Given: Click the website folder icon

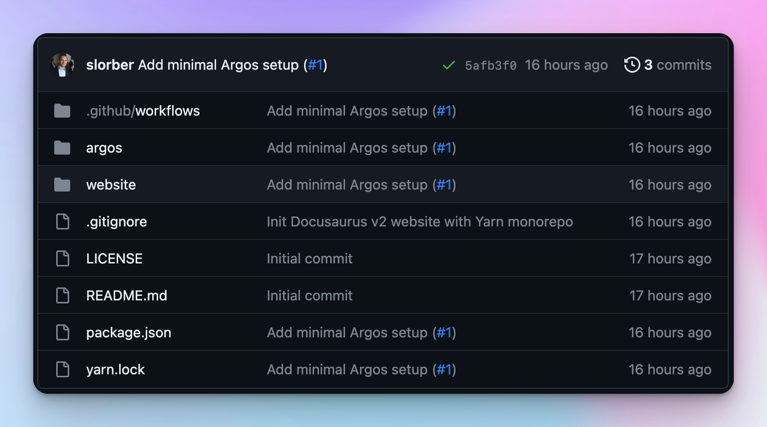Looking at the screenshot, I should pos(62,185).
